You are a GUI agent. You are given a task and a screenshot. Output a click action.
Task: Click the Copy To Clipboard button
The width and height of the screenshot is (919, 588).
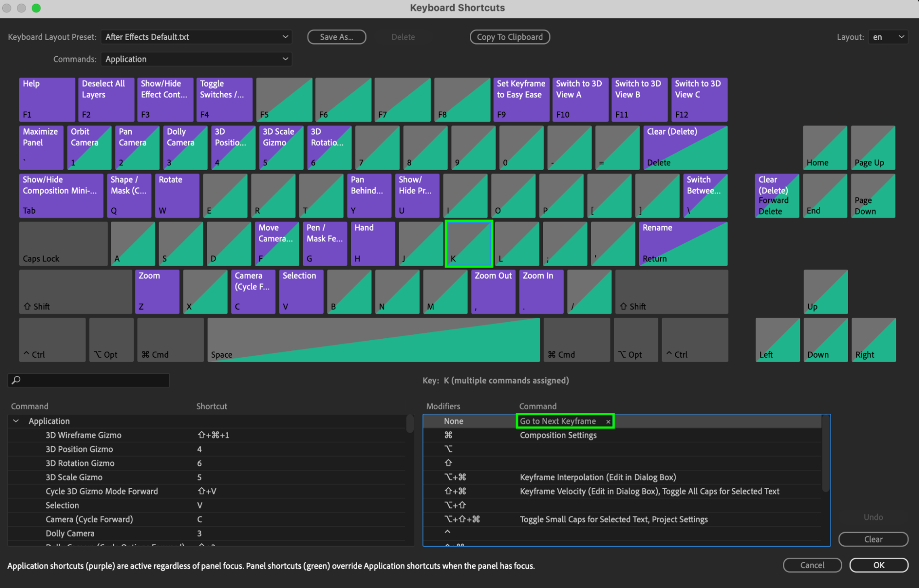pos(509,37)
